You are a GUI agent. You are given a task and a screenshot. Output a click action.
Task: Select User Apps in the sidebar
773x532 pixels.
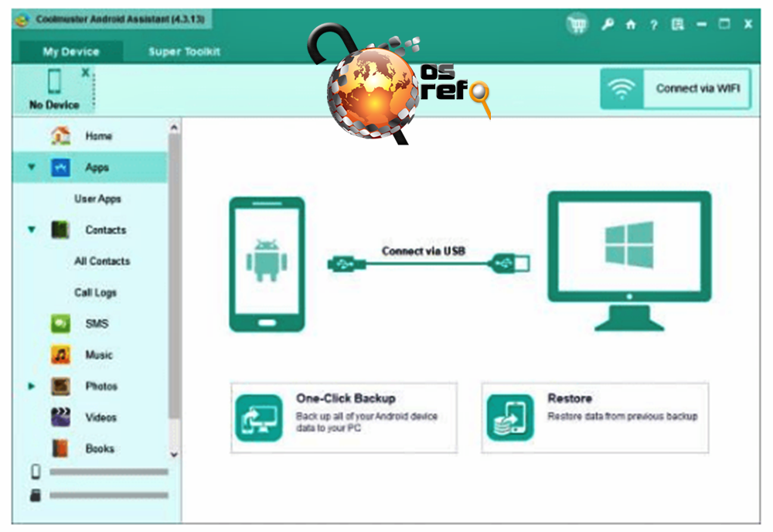pos(97,199)
